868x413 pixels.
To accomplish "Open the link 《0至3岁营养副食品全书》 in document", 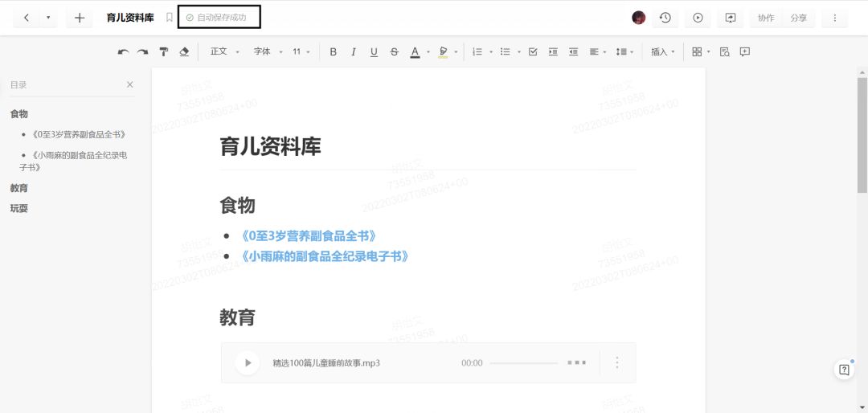I will 309,236.
